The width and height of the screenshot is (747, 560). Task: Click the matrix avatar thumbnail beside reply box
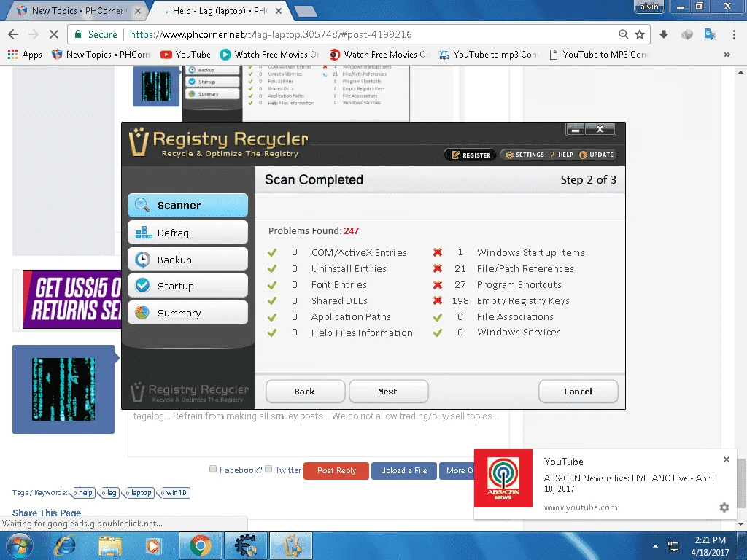(x=63, y=389)
